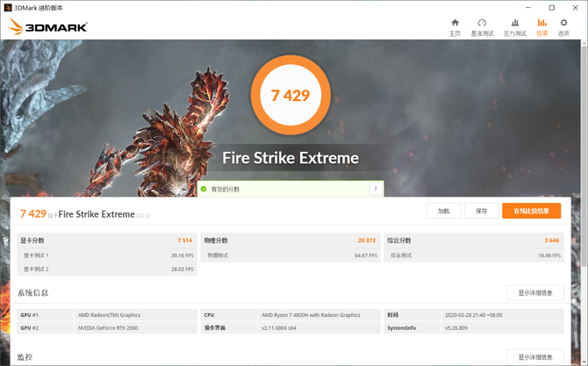Viewport: 588px width, 366px height.
Task: Click the orange 在线比较结果 button
Action: [531, 212]
